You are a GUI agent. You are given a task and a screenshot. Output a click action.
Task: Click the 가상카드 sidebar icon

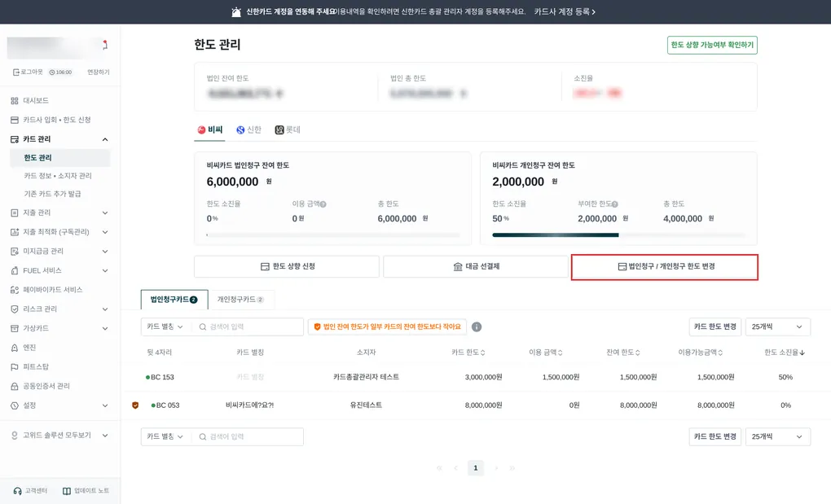pos(15,328)
